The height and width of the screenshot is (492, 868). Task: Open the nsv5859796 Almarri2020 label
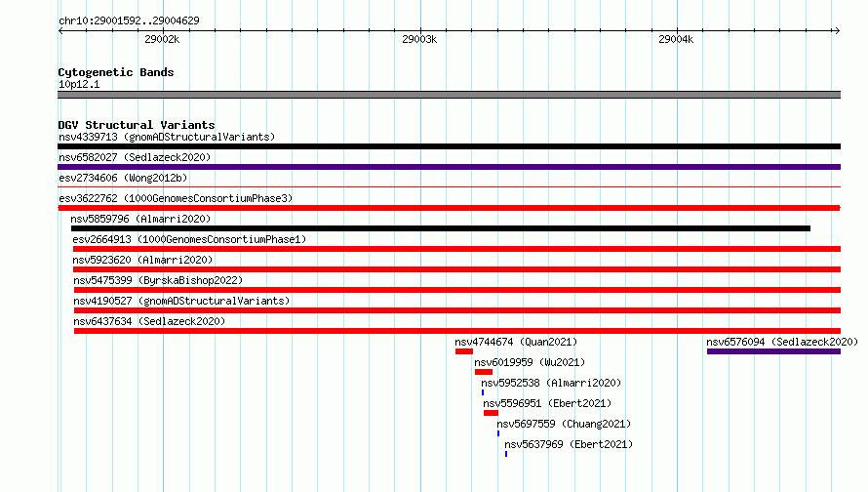pos(140,219)
